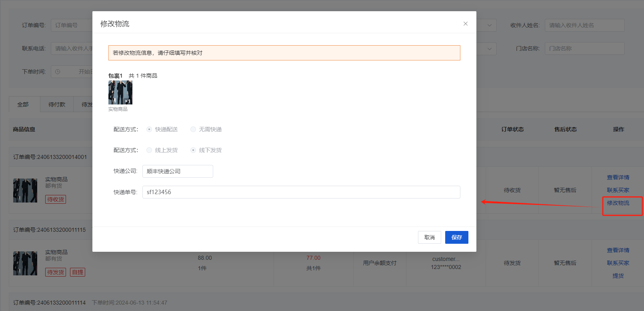The image size is (644, 311).
Task: Click the 用户余额支付 payment cell
Action: 380,263
